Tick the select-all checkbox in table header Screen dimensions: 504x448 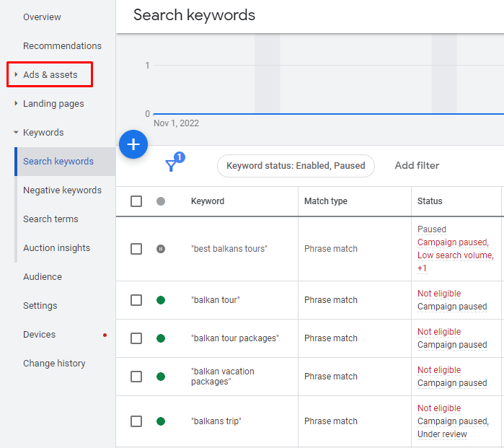136,201
